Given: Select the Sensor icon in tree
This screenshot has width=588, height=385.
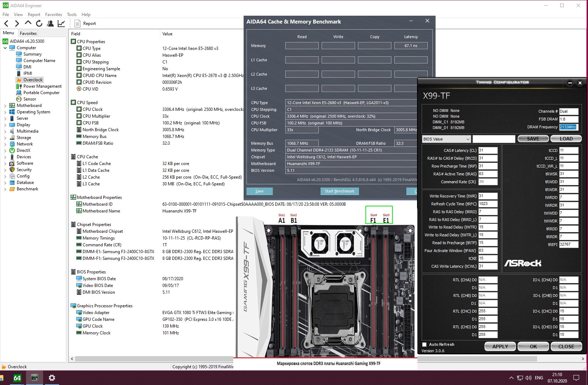Looking at the screenshot, I should [x=19, y=99].
